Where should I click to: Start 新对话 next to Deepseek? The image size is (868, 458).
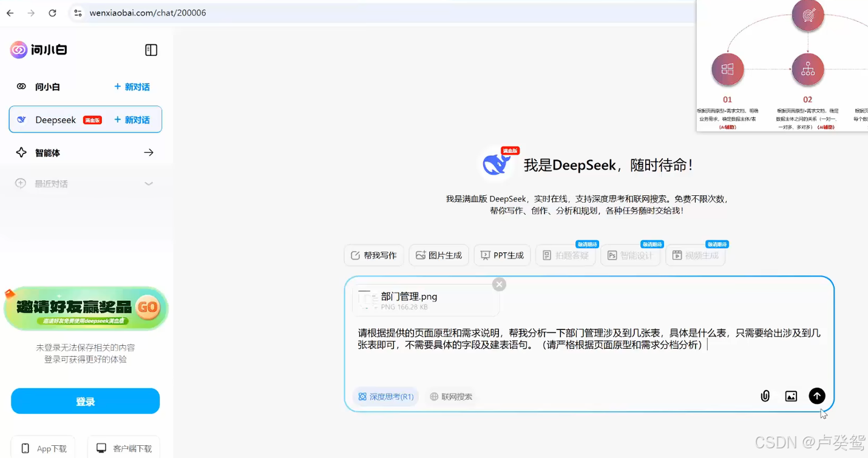(x=132, y=120)
